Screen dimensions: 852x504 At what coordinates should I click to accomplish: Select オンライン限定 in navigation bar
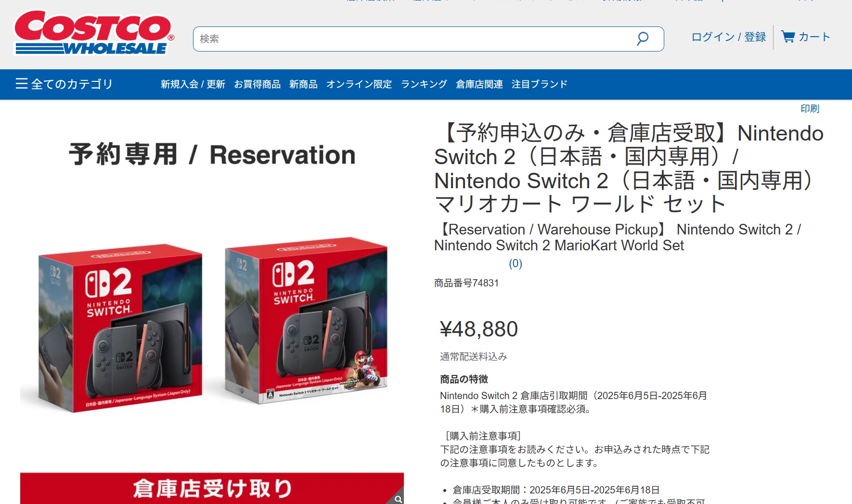(359, 84)
